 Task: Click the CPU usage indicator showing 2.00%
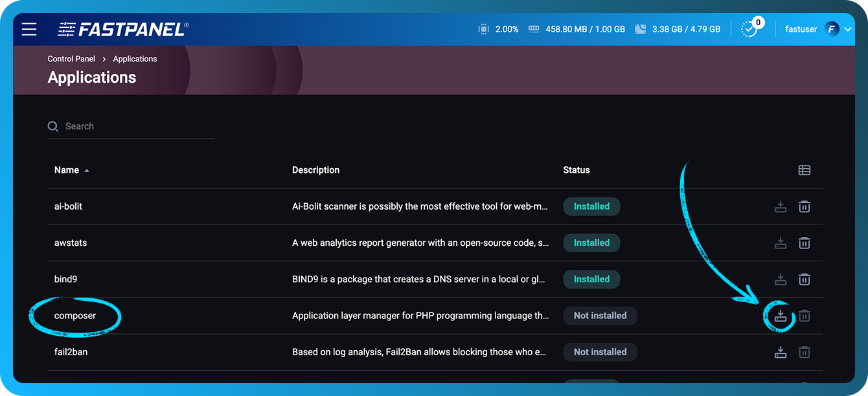click(500, 29)
